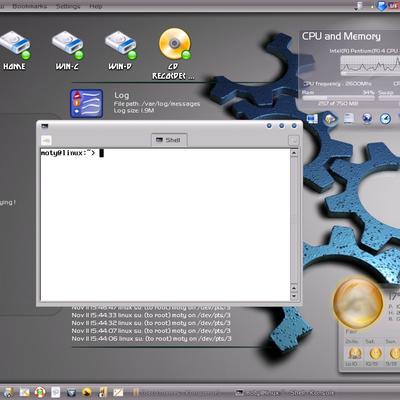Open the mail envelope taskbar icon
The image size is (400, 400).
(25, 392)
